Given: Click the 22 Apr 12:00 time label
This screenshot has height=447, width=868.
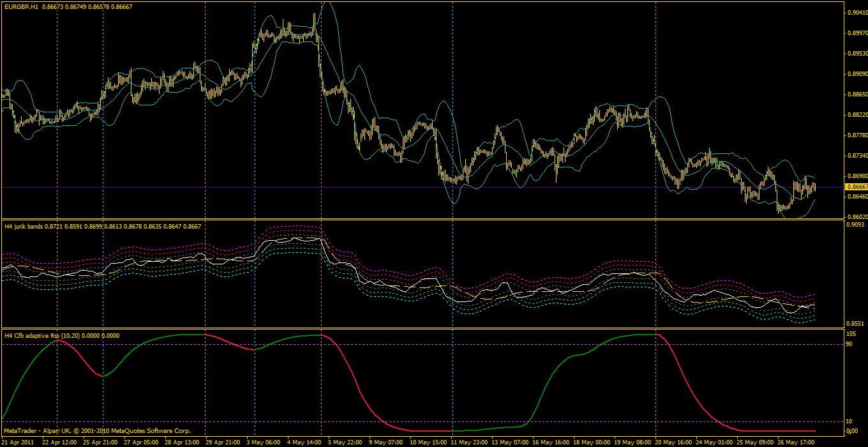Looking at the screenshot, I should [59, 442].
